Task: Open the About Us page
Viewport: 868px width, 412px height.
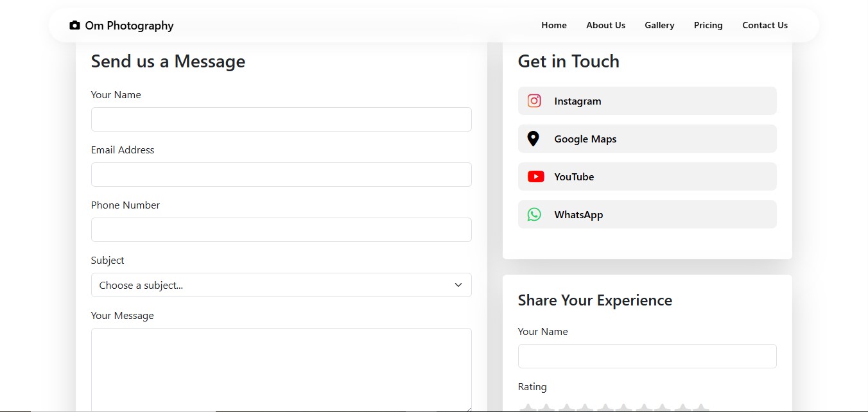Action: [x=605, y=26]
